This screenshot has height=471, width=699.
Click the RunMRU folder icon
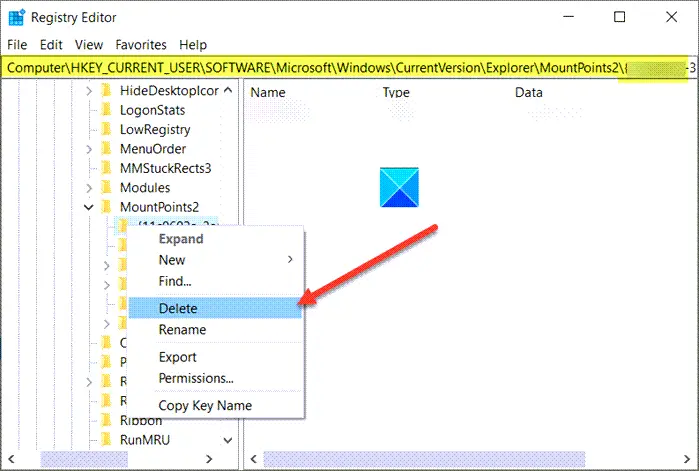click(x=107, y=440)
